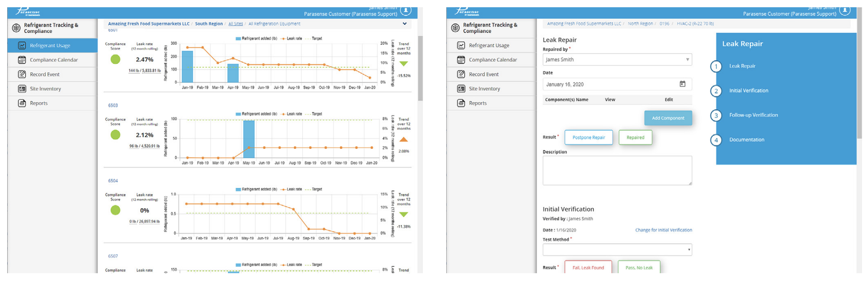Click inside the Description text area

click(x=617, y=170)
